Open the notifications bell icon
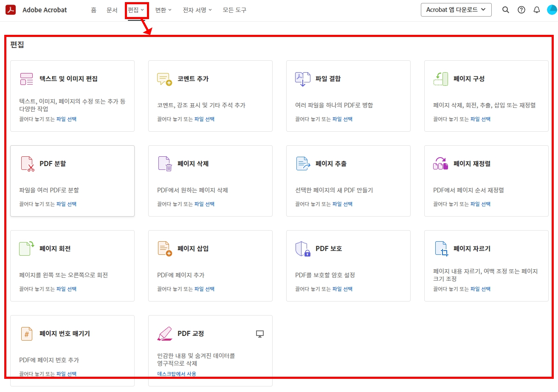 pyautogui.click(x=537, y=10)
